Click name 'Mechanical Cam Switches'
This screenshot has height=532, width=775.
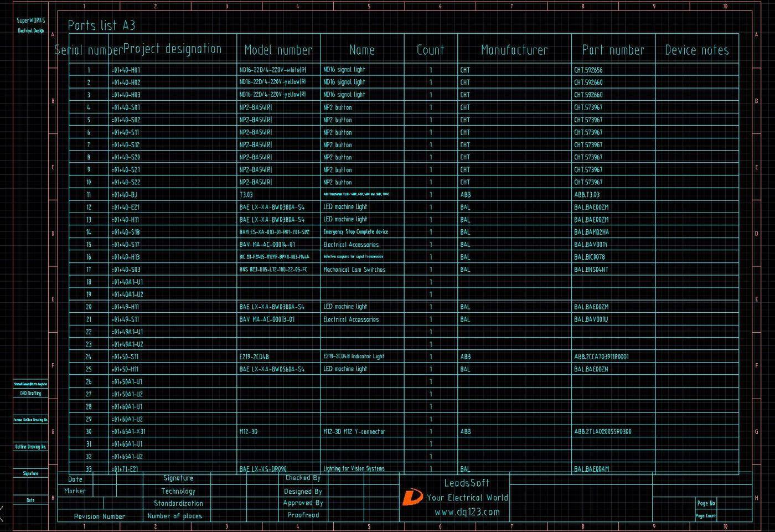(355, 270)
